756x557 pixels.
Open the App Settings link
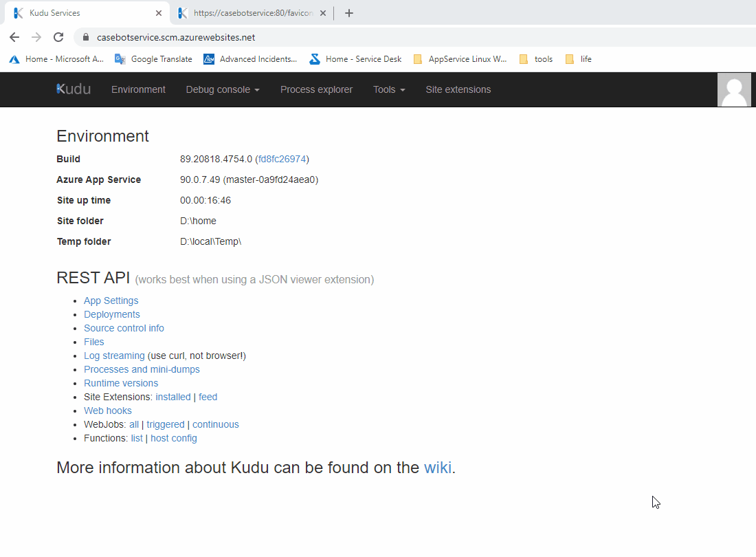pyautogui.click(x=111, y=301)
